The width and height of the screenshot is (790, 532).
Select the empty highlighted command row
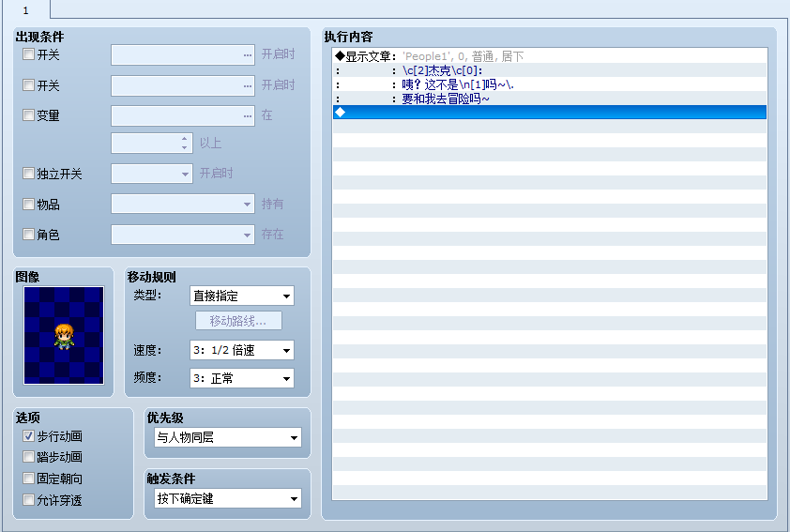tap(550, 113)
